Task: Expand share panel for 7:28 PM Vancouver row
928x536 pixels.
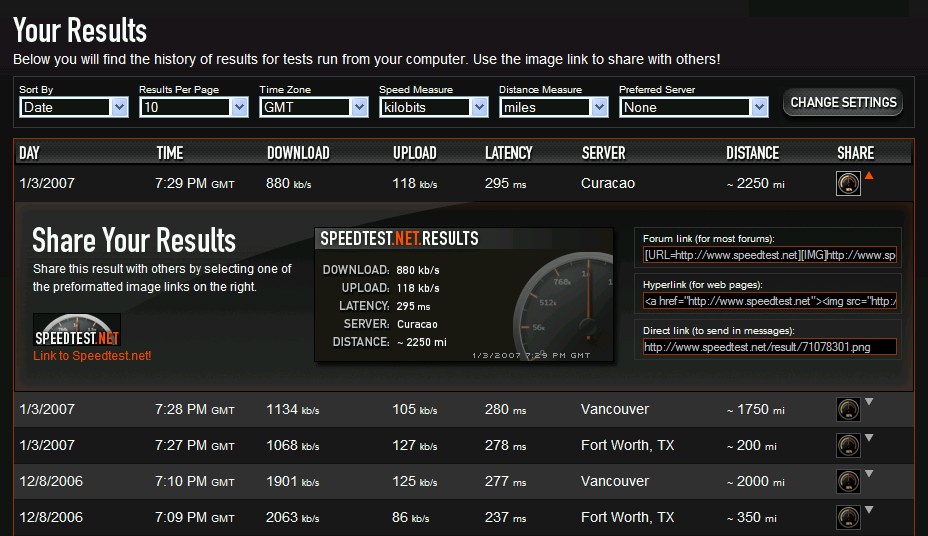Action: click(x=869, y=402)
